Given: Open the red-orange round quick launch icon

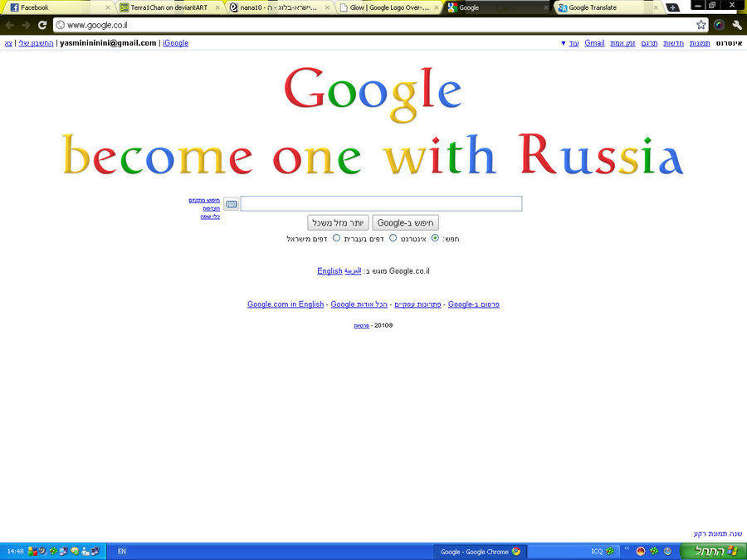Looking at the screenshot, I should coord(641,552).
